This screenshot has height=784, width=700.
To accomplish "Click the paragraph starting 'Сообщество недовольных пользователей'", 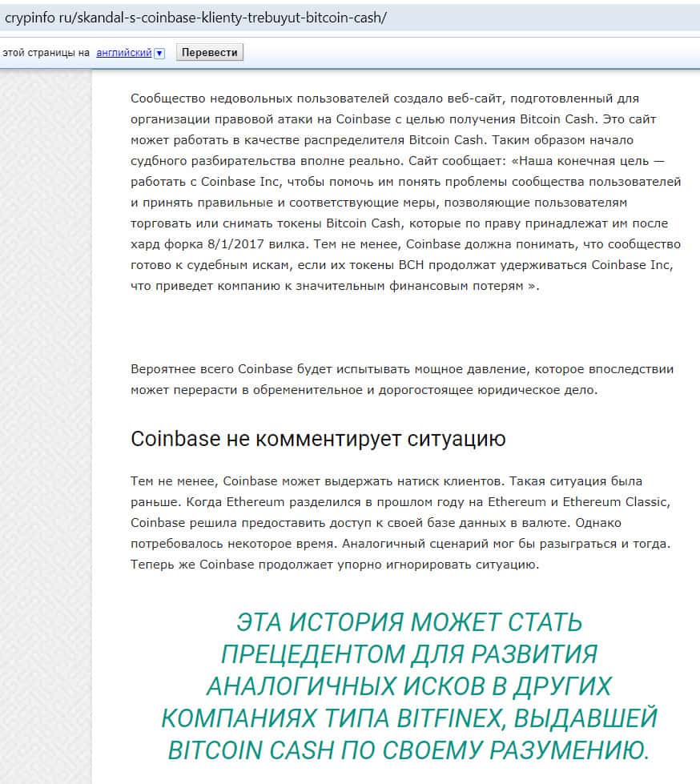I will pos(405,192).
